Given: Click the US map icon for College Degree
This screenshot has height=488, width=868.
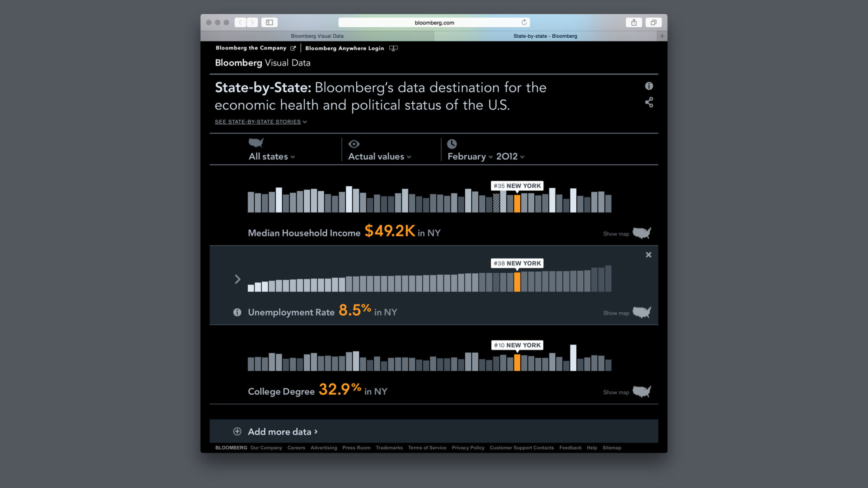Looking at the screenshot, I should pyautogui.click(x=642, y=392).
